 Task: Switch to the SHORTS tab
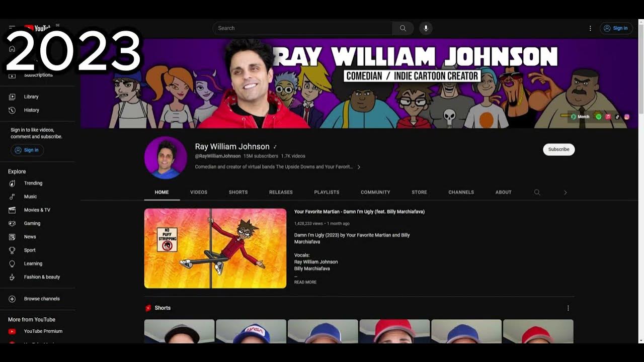pos(238,192)
